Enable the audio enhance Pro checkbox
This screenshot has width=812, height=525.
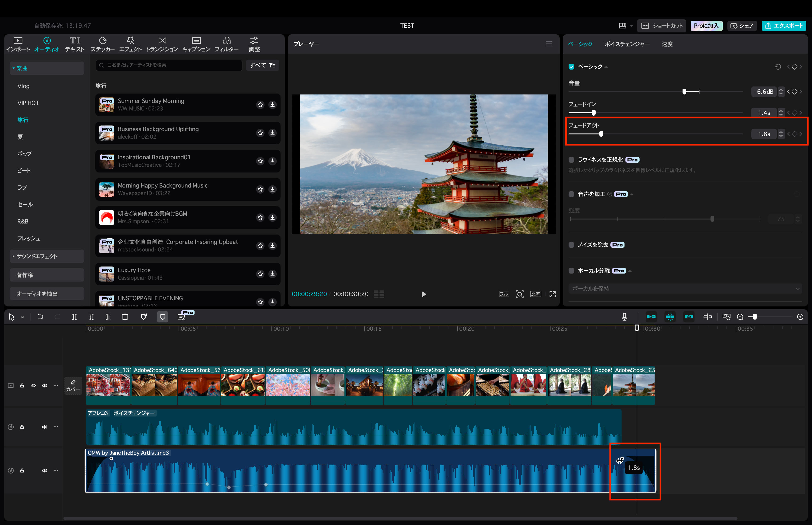[571, 194]
